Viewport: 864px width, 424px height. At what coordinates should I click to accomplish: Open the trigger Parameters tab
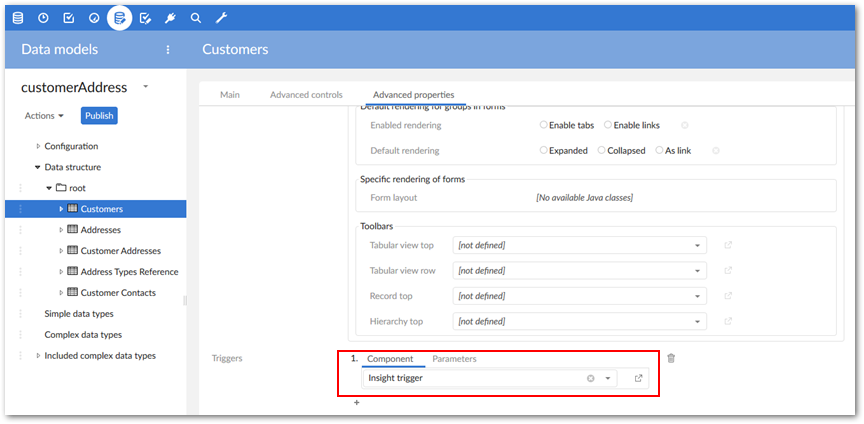454,358
